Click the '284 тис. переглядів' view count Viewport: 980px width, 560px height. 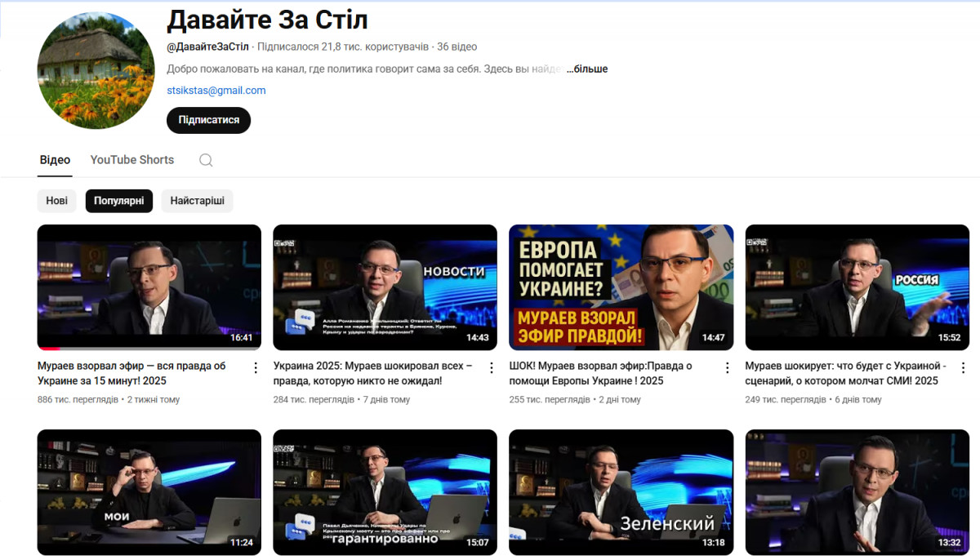[314, 400]
